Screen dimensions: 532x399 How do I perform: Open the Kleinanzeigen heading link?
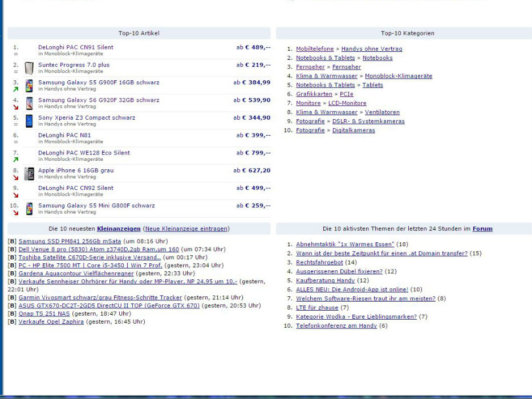coord(119,229)
